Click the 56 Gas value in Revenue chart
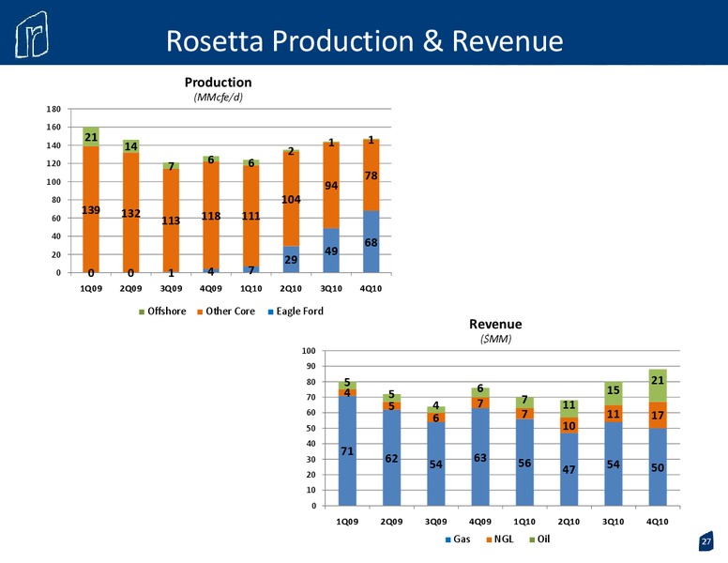This screenshot has height=563, width=728. tap(524, 464)
